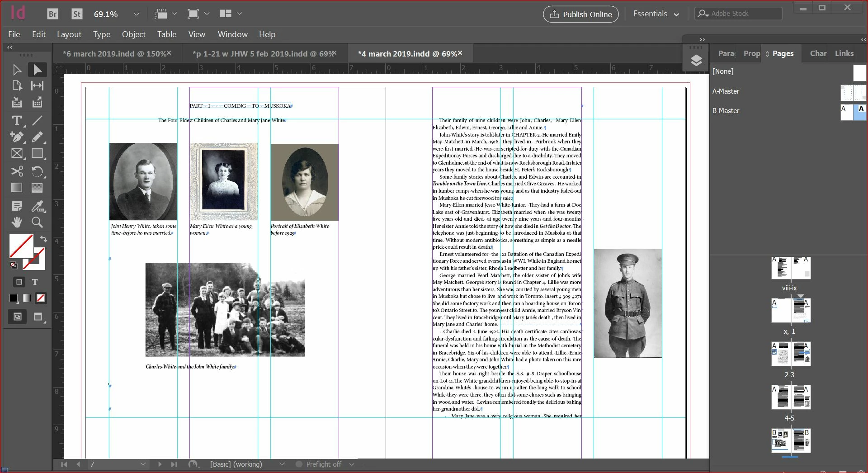Select the Line tool
This screenshot has height=473, width=868.
click(38, 120)
